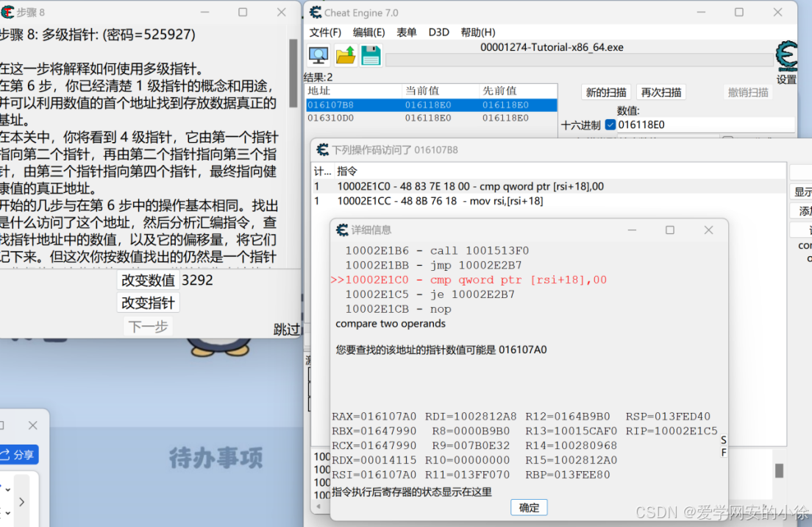Click the 指令 column header
This screenshot has height=527, width=812.
click(x=347, y=171)
